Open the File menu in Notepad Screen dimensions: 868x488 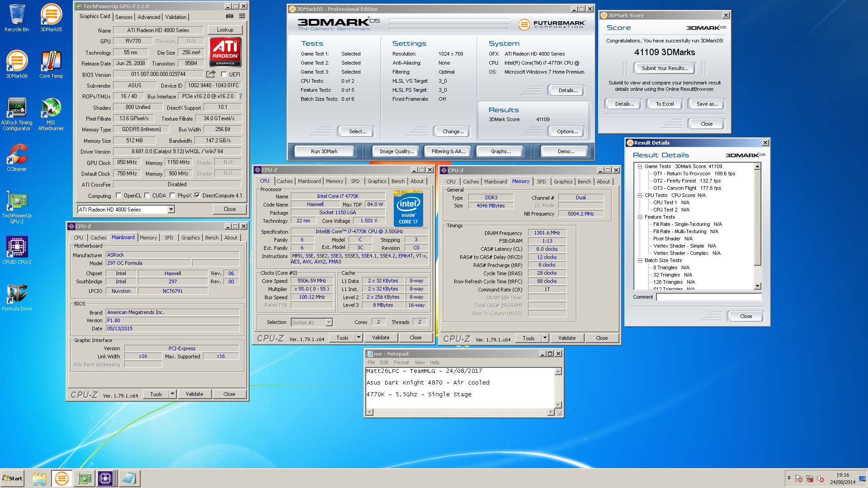click(371, 362)
